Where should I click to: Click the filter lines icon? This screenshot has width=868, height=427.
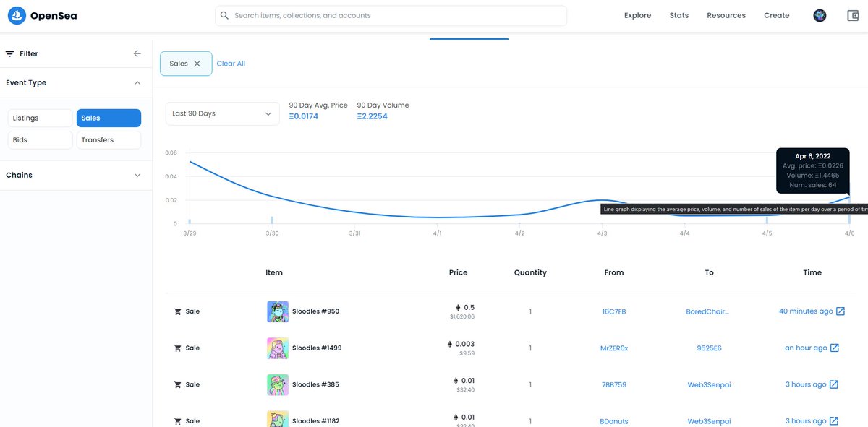(x=9, y=53)
